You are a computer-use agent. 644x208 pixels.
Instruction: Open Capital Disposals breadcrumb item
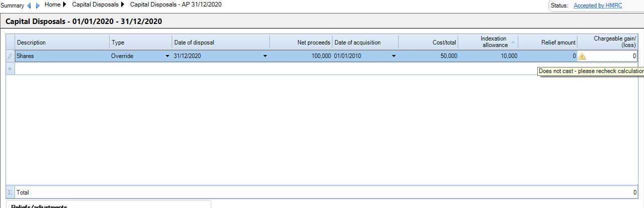tap(96, 4)
